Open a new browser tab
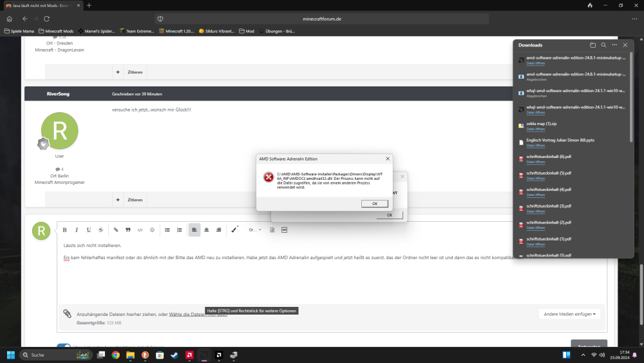 pos(89,5)
